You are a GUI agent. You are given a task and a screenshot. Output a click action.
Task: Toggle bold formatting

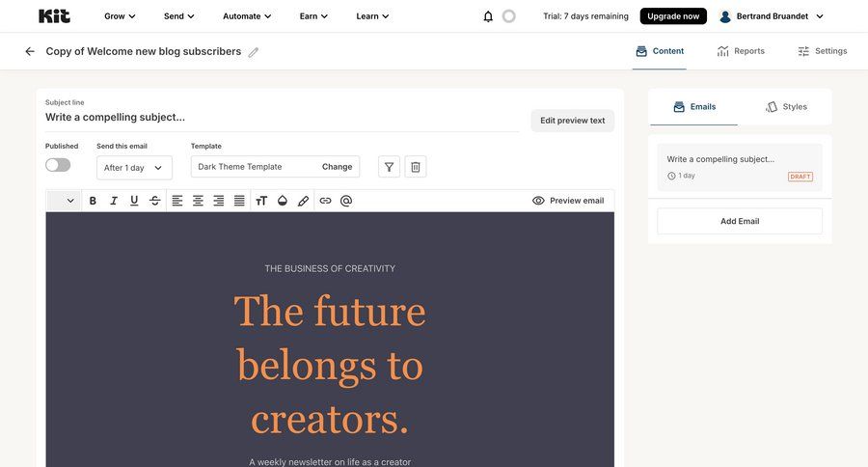click(93, 201)
